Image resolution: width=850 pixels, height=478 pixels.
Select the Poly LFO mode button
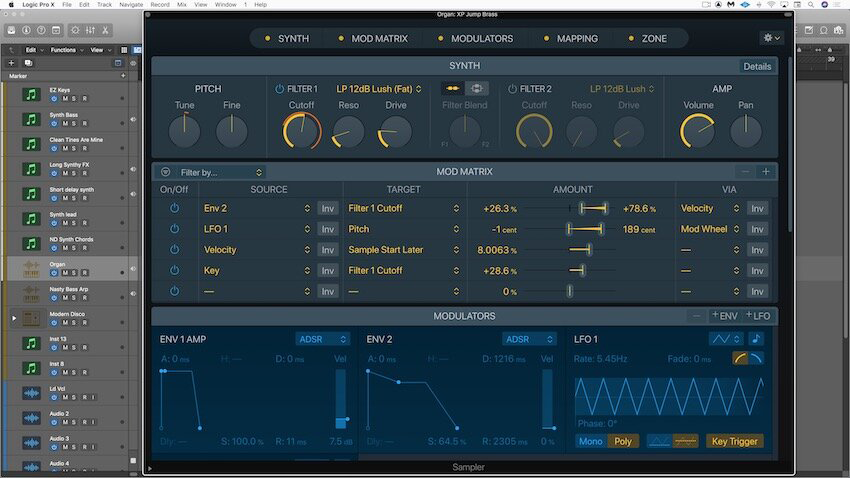click(622, 441)
